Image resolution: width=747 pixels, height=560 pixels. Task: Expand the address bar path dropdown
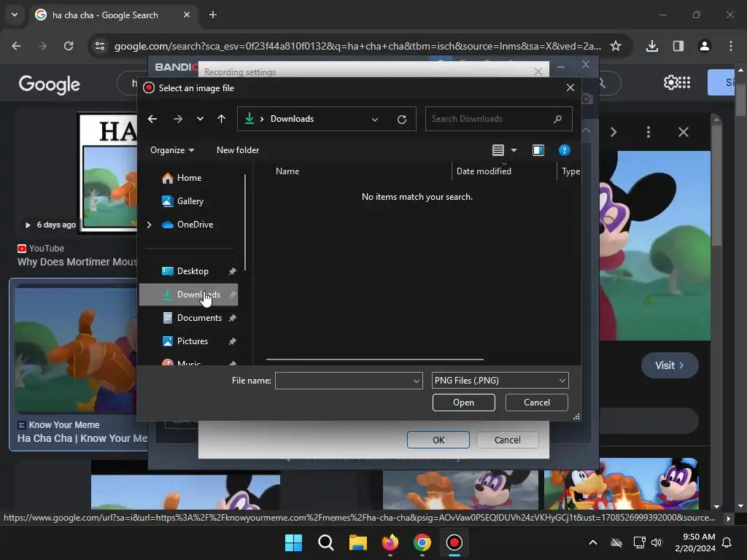pos(375,119)
